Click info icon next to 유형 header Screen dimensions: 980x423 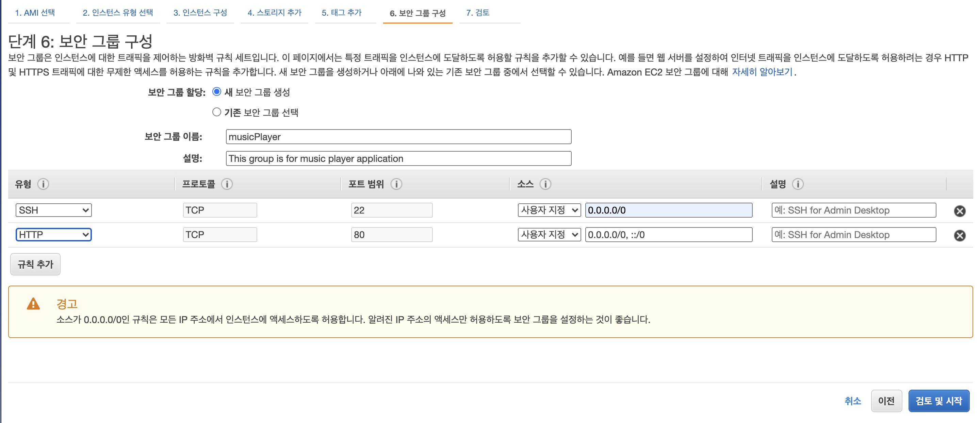click(43, 184)
